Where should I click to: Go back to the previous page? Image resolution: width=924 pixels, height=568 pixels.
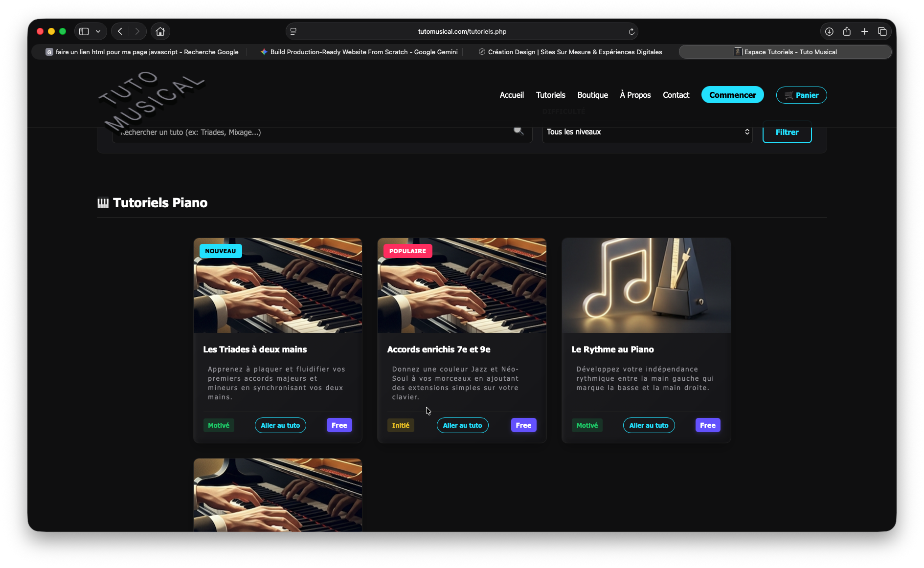(x=120, y=31)
